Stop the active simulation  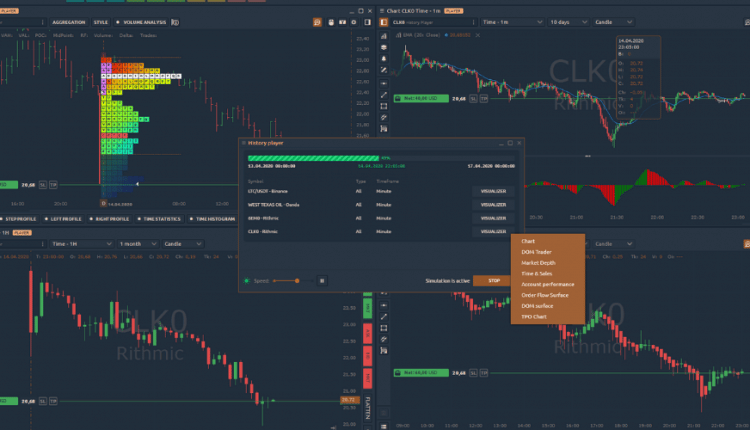coord(494,281)
